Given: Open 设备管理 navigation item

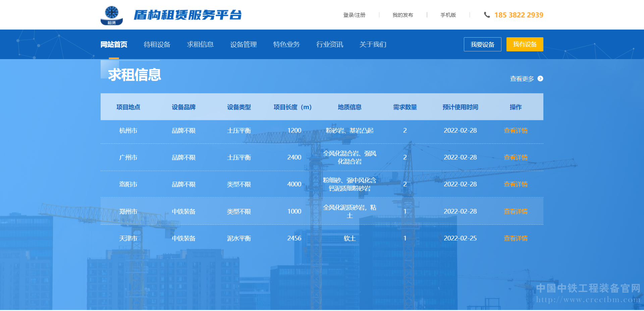Looking at the screenshot, I should (244, 44).
